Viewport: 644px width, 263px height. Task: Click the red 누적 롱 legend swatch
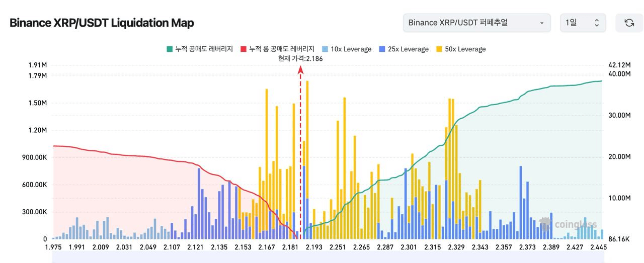pyautogui.click(x=244, y=49)
